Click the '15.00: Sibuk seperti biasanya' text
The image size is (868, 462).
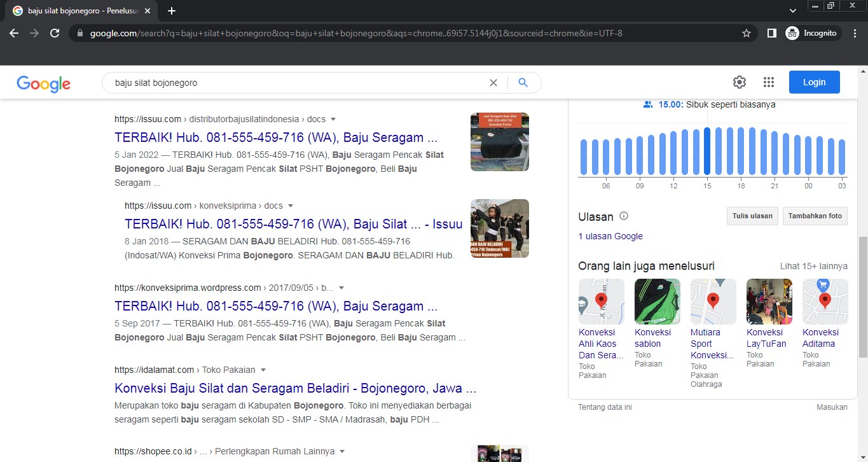pos(717,104)
